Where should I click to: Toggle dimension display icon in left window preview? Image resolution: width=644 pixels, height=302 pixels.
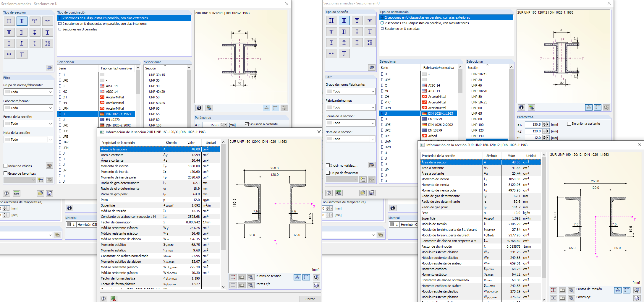pos(266,108)
